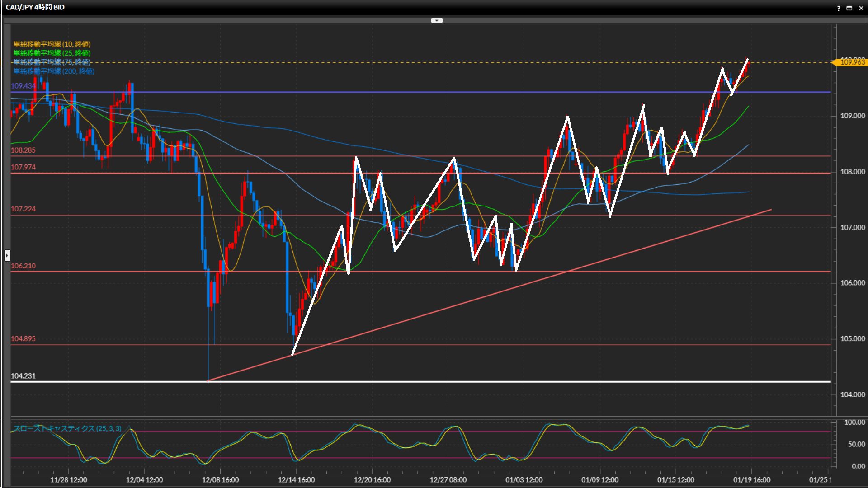The width and height of the screenshot is (868, 488).
Task: Select the 107.974 horizontal line label
Action: pos(23,167)
